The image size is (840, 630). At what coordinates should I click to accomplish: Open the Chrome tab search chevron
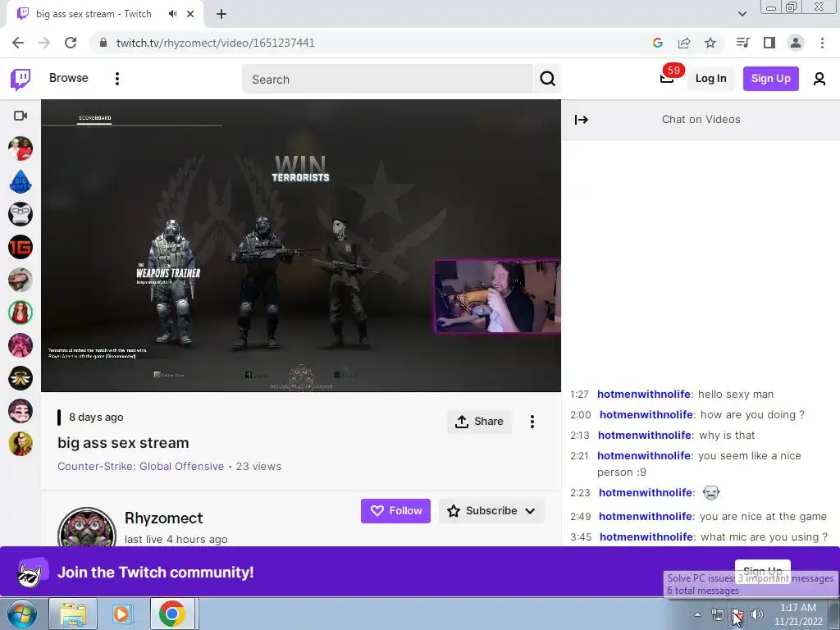(742, 14)
